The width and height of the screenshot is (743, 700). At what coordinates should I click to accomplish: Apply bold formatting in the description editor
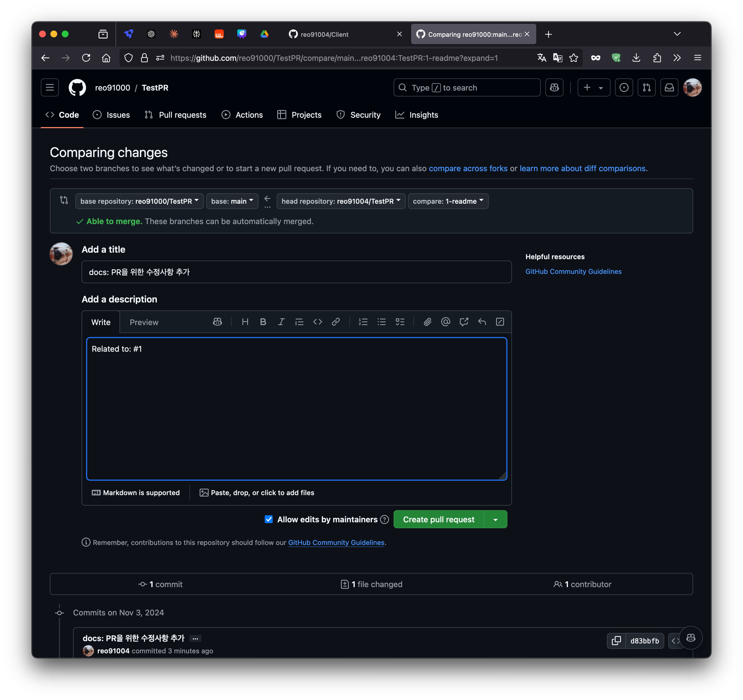click(x=263, y=322)
